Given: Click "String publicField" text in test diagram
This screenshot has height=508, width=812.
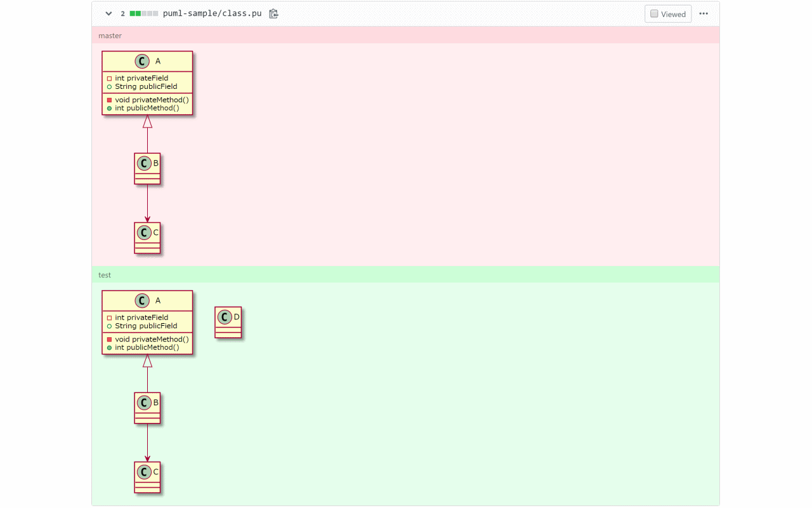Looking at the screenshot, I should pos(146,326).
